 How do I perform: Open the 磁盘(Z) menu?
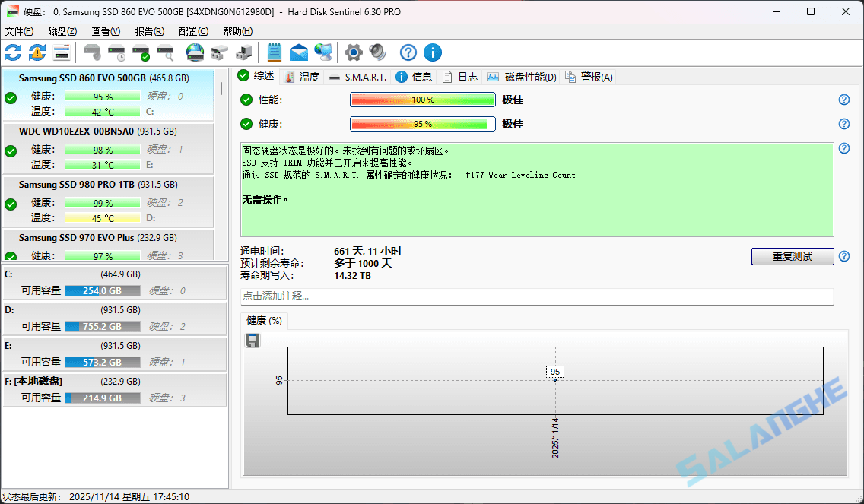pyautogui.click(x=62, y=31)
